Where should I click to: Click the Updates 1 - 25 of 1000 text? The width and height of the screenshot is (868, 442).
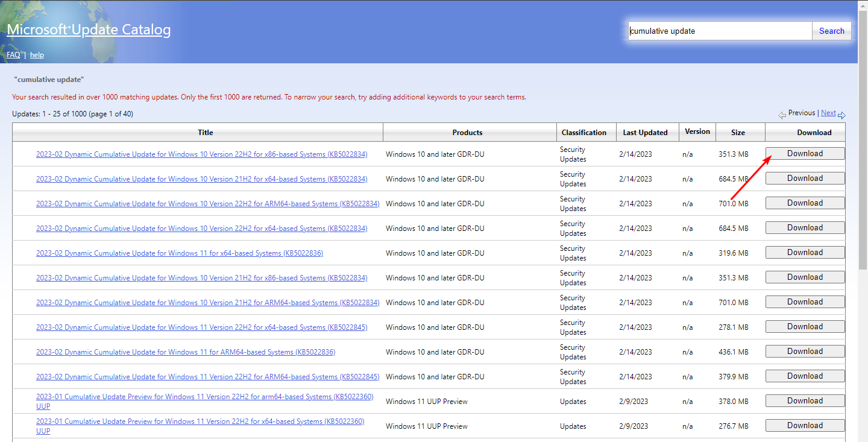72,114
